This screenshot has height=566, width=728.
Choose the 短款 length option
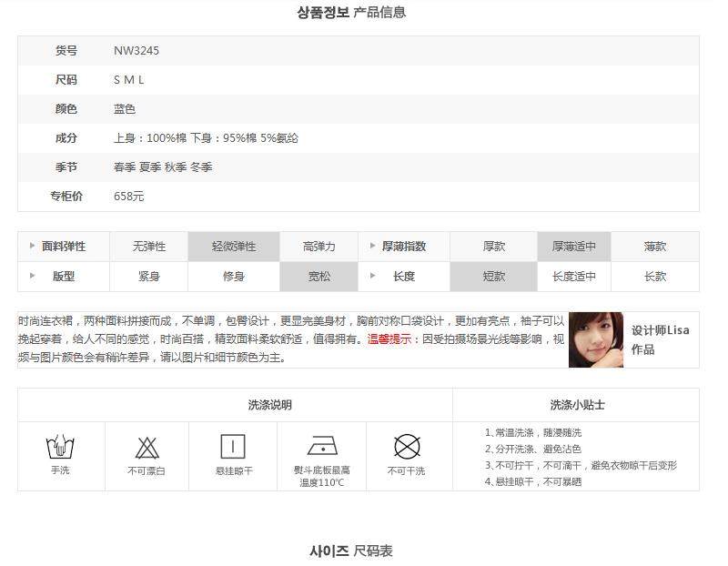[494, 277]
